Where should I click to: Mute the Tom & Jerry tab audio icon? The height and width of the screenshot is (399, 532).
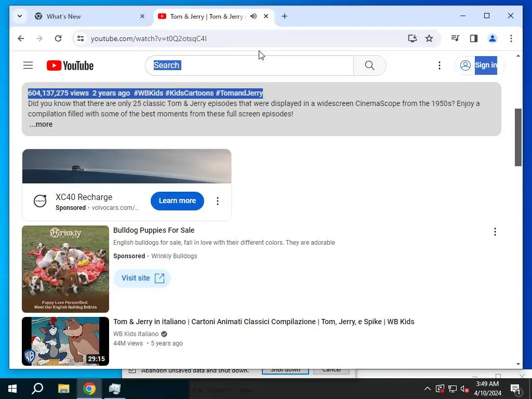click(254, 16)
